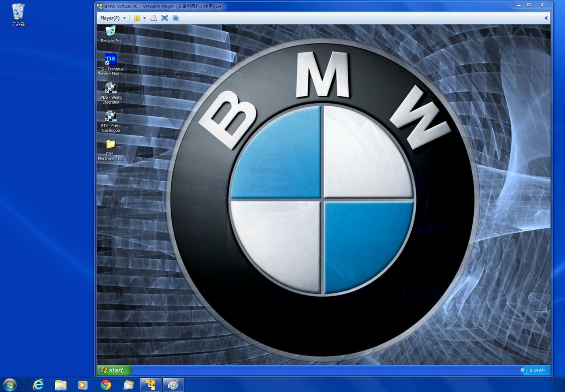This screenshot has width=565, height=392.
Task: Open the Windows 7 Start orb
Action: pyautogui.click(x=9, y=385)
